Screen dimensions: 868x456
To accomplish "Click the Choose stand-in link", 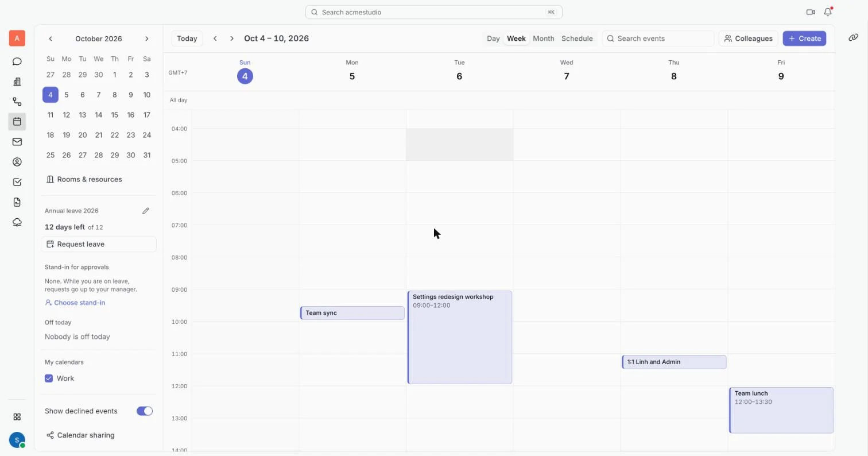I will [x=75, y=303].
